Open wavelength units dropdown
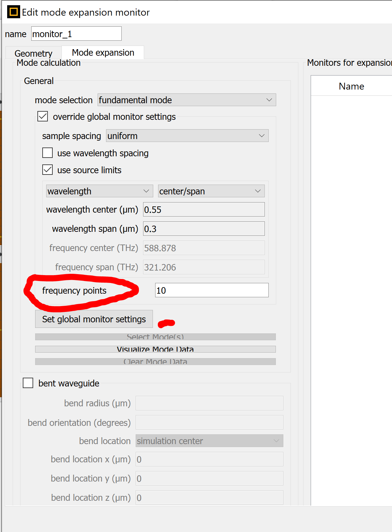 click(x=100, y=191)
